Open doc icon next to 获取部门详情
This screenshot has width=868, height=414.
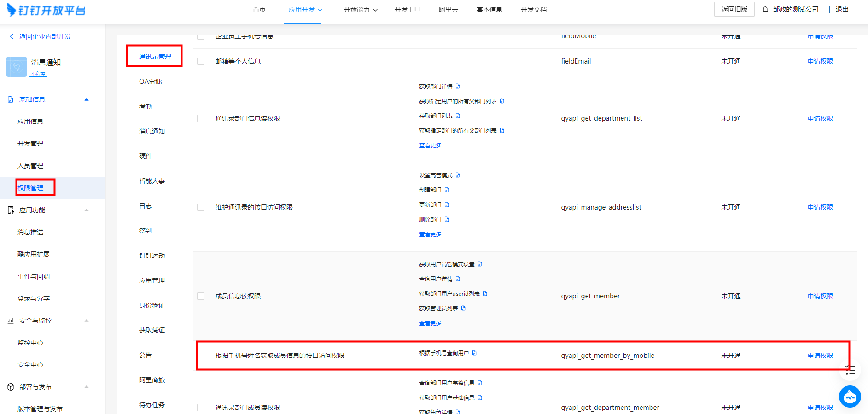pyautogui.click(x=458, y=86)
